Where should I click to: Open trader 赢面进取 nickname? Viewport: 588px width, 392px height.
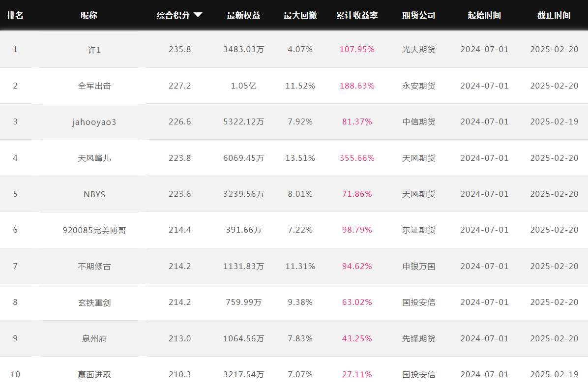[94, 375]
